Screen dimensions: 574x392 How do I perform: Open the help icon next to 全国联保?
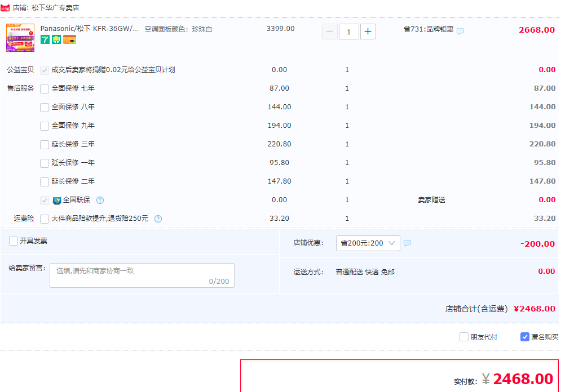click(100, 200)
